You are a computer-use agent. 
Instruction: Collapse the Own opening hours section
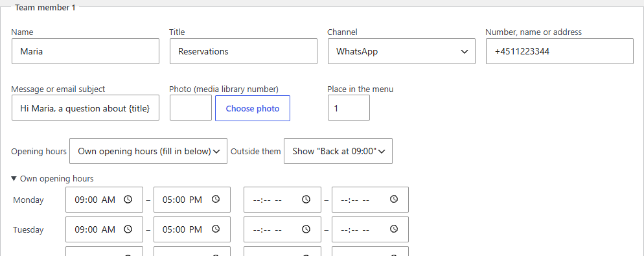point(52,178)
